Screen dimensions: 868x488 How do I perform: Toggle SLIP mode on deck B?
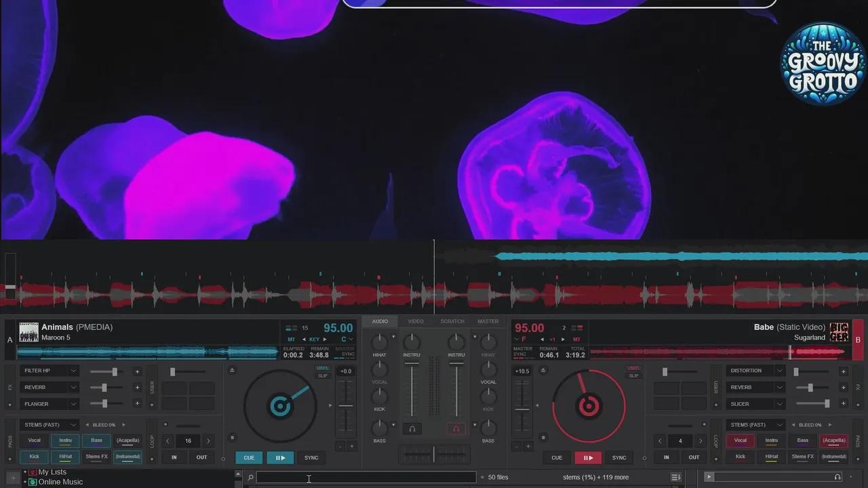[x=633, y=375]
